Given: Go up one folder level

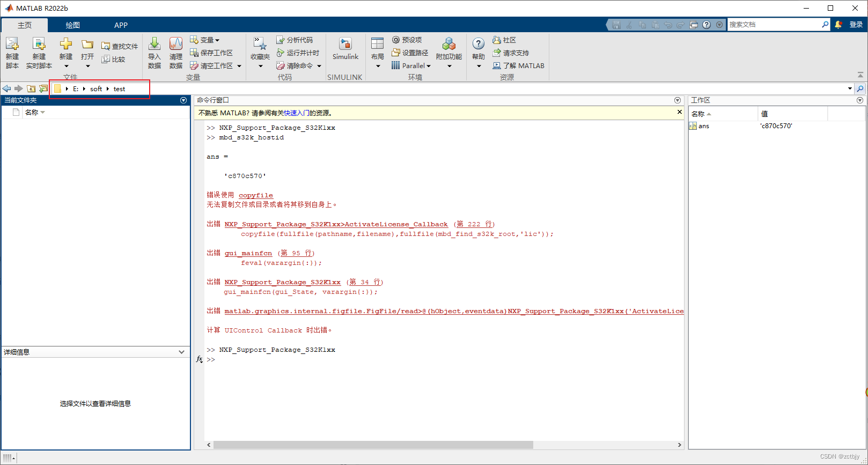Looking at the screenshot, I should point(31,88).
